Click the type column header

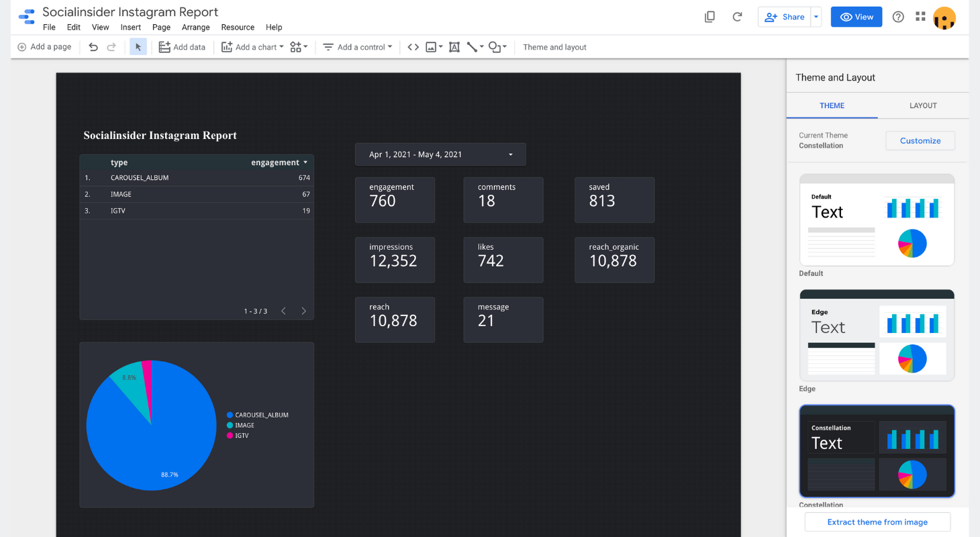119,162
